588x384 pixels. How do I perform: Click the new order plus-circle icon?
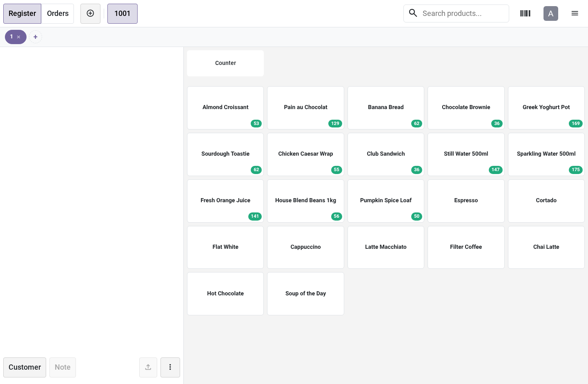[90, 13]
